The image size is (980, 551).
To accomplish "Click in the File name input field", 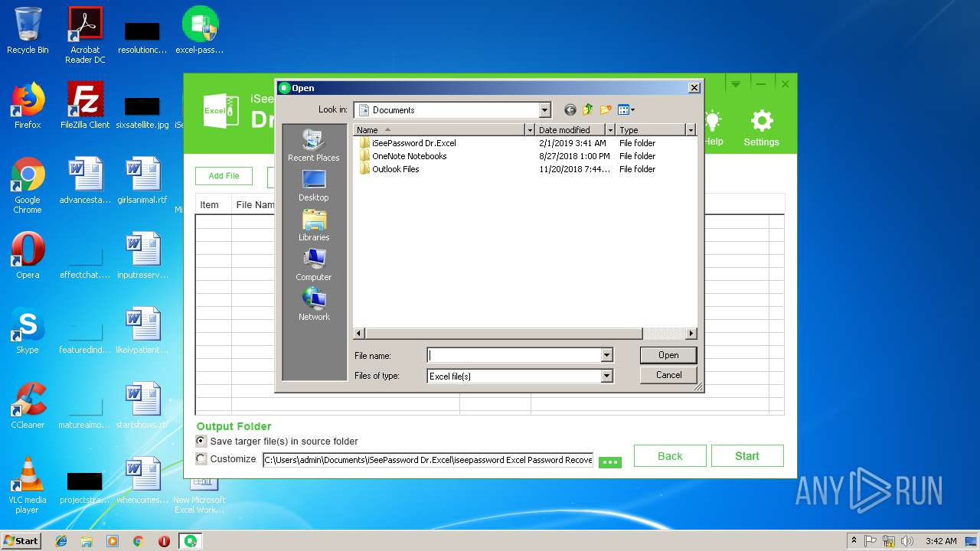I will pos(514,355).
